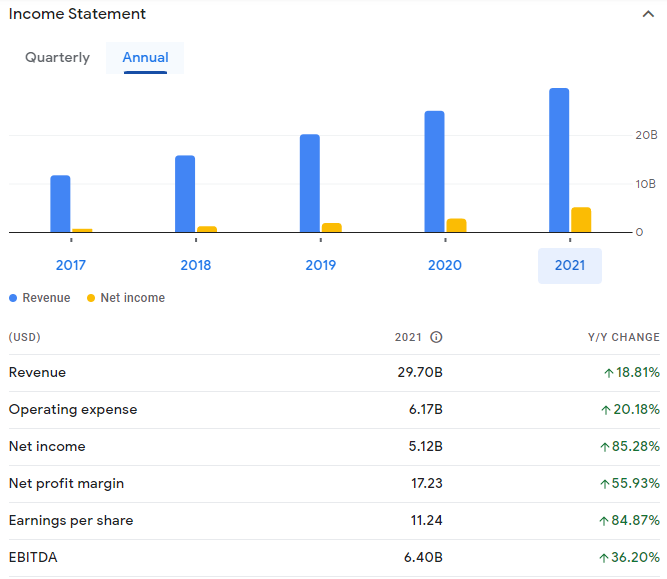This screenshot has height=579, width=667.
Task: Click the 6.17B operating expense value
Action: 425,409
